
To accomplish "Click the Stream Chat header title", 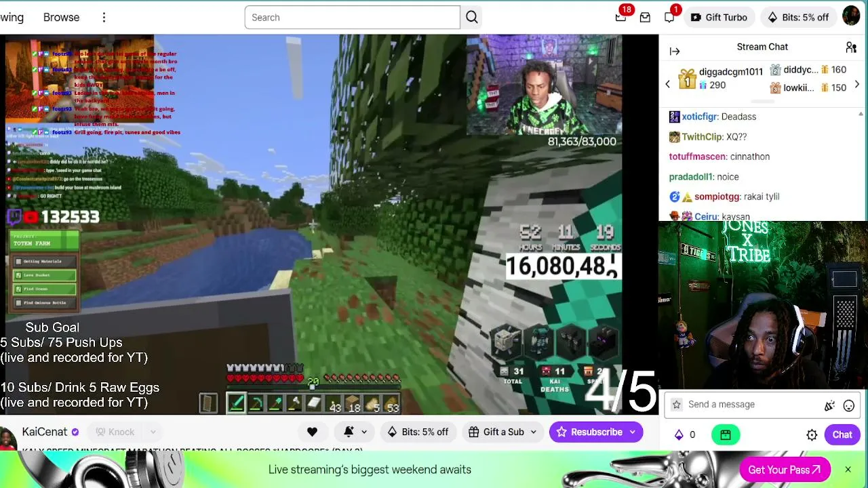I will tap(762, 47).
